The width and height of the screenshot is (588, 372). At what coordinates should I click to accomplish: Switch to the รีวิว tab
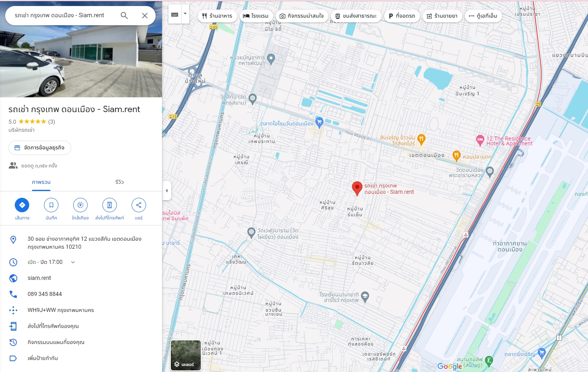pyautogui.click(x=119, y=182)
